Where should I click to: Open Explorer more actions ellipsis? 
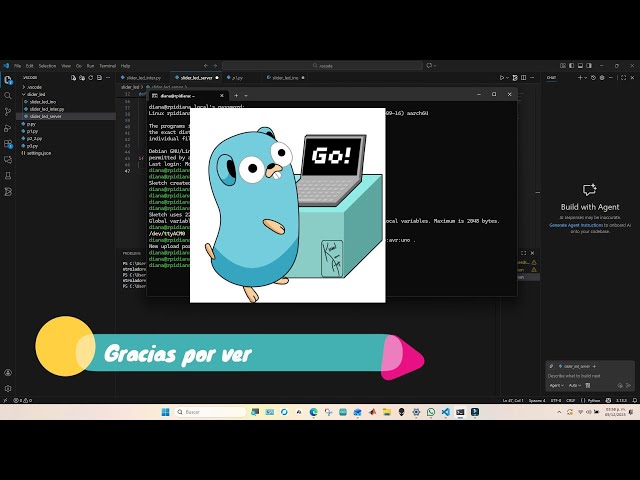coord(108,78)
